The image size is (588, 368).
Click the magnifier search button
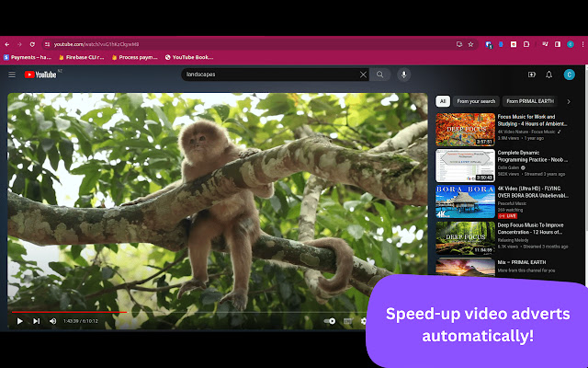(379, 75)
